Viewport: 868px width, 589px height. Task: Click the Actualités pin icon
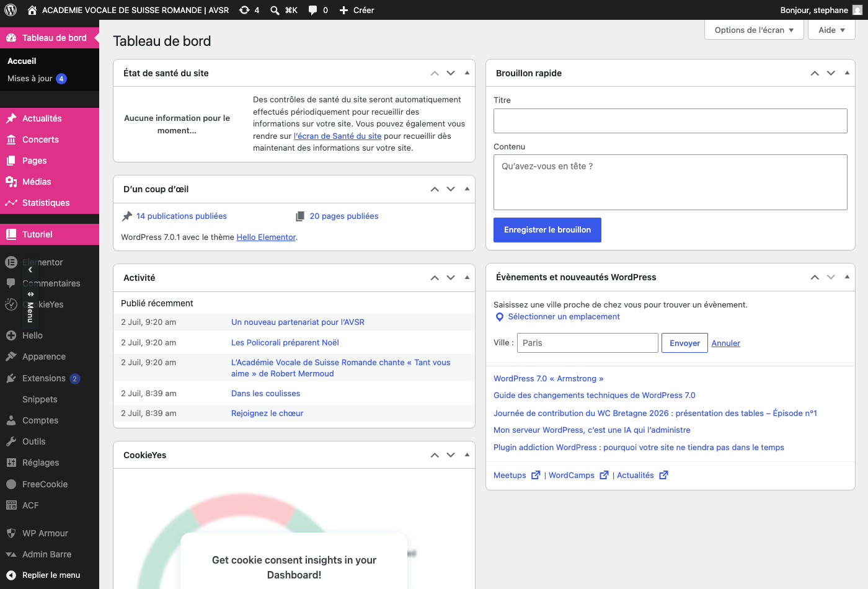11,118
